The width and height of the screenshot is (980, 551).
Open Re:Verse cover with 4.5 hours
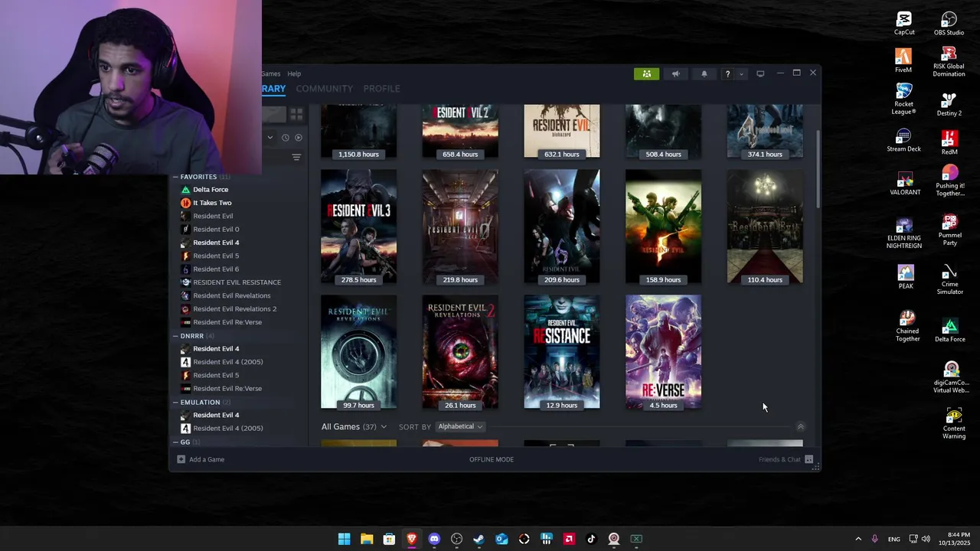[663, 353]
